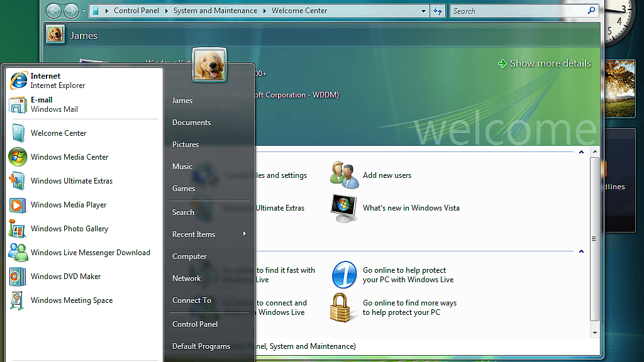
Task: Expand Recent Items submenu arrow
Action: [244, 234]
